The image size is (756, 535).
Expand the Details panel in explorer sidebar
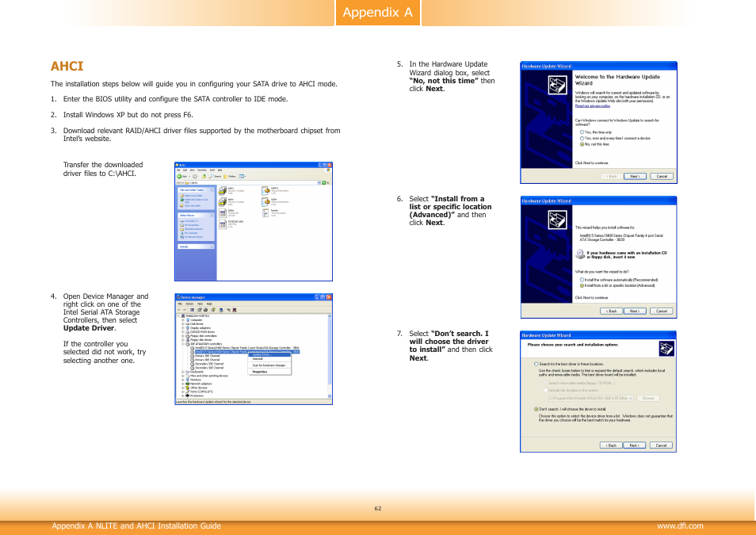(212, 246)
